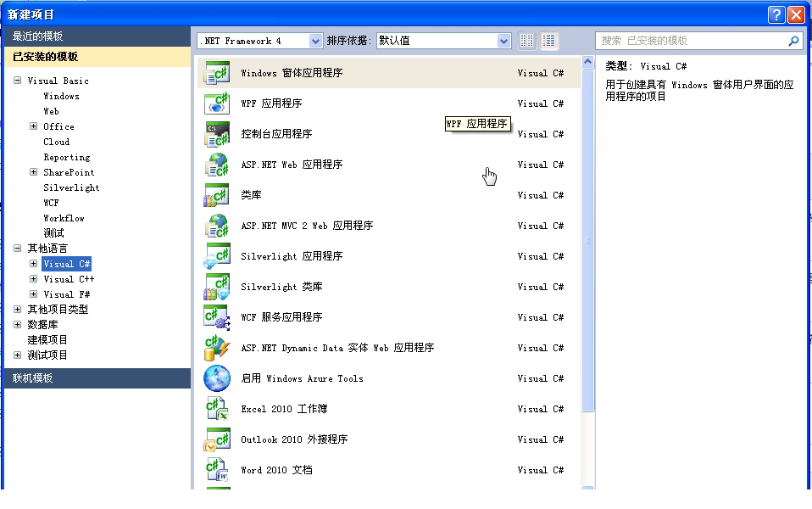Screen dimensions: 812x509
Task: Click the WCF 服务应用程序 name text
Action: click(281, 317)
